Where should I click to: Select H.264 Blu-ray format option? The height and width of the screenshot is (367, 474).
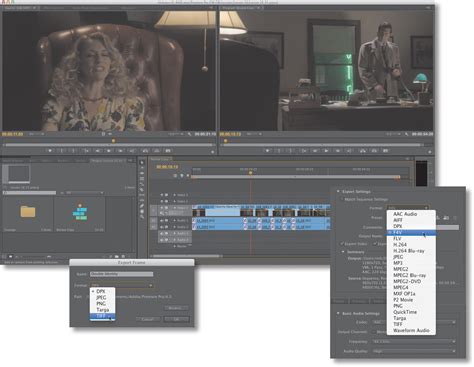point(411,251)
